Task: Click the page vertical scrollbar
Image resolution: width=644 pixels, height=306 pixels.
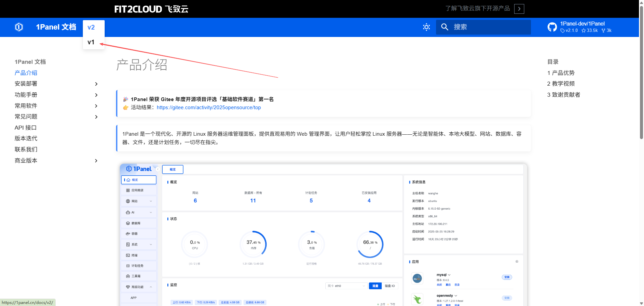Action: 641,101
